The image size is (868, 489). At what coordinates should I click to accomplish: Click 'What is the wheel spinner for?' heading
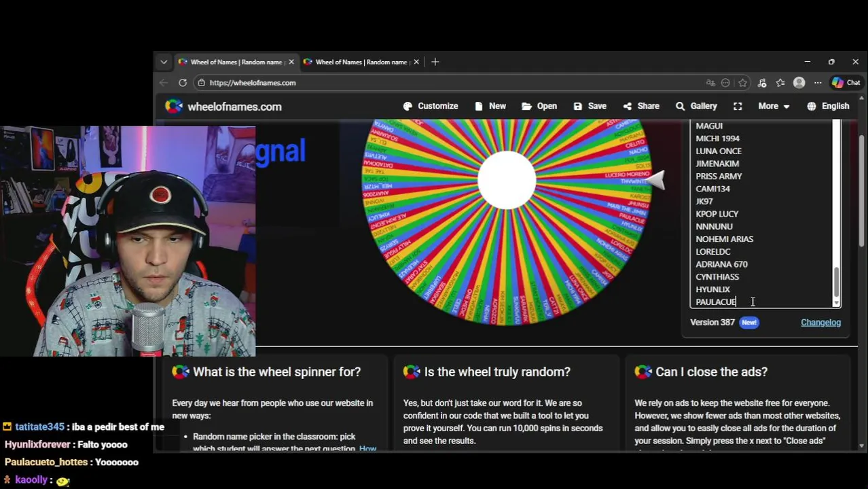tap(276, 372)
